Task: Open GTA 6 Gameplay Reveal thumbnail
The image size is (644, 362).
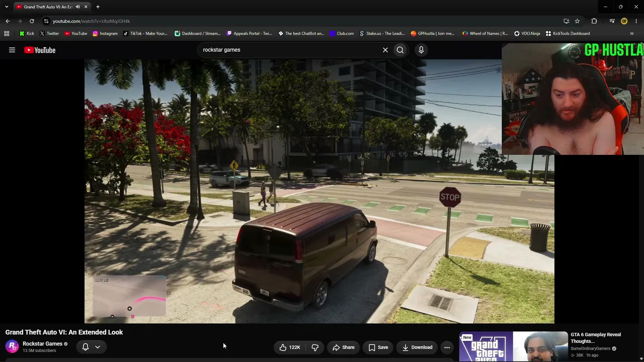Action: [x=513, y=346]
